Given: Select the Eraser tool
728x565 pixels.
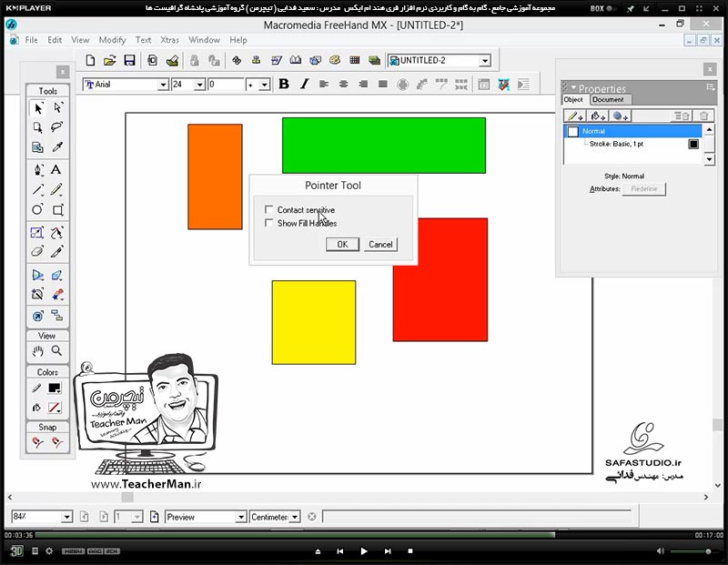Looking at the screenshot, I should (x=37, y=252).
